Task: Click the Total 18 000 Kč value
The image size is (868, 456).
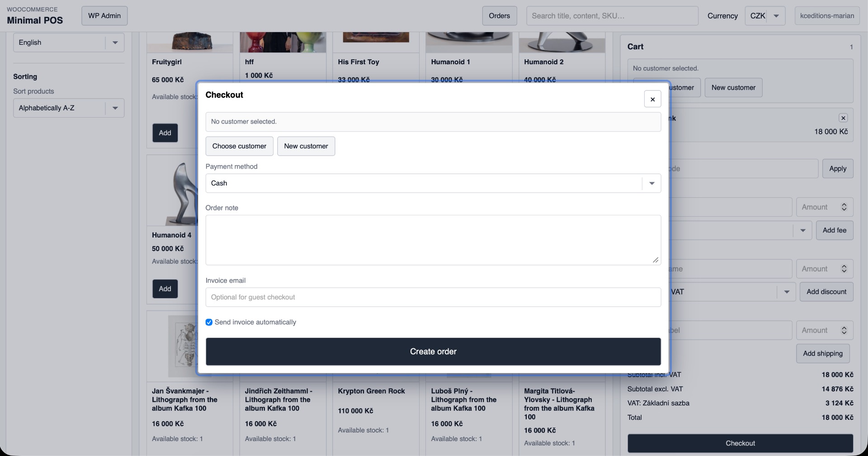Action: click(838, 418)
